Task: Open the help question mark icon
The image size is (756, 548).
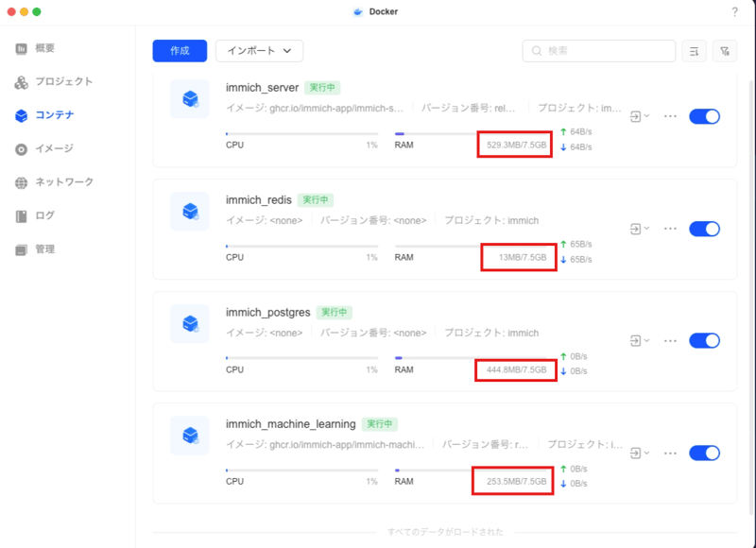Action: click(x=734, y=12)
